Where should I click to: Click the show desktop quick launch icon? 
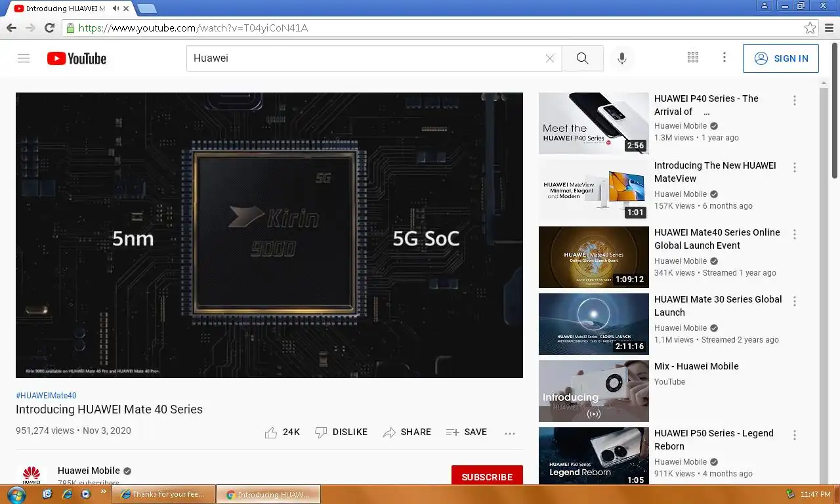click(47, 494)
